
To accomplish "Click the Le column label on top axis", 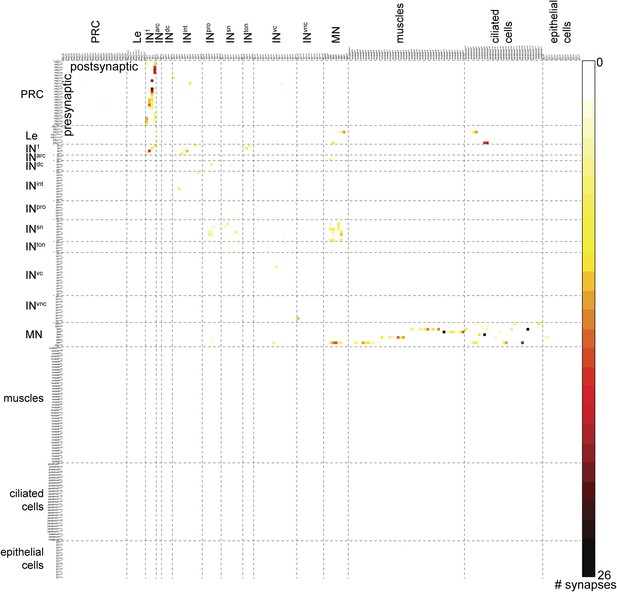I will point(137,37).
